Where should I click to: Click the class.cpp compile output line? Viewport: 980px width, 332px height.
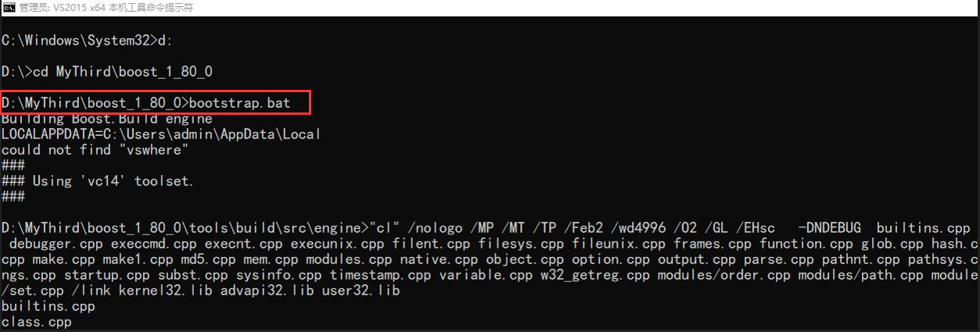36,322
